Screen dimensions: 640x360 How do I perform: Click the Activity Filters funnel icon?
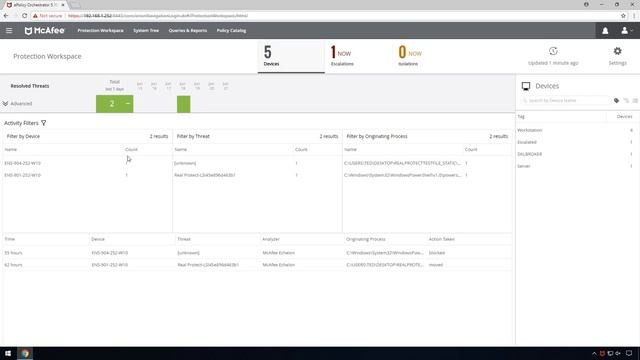44,123
